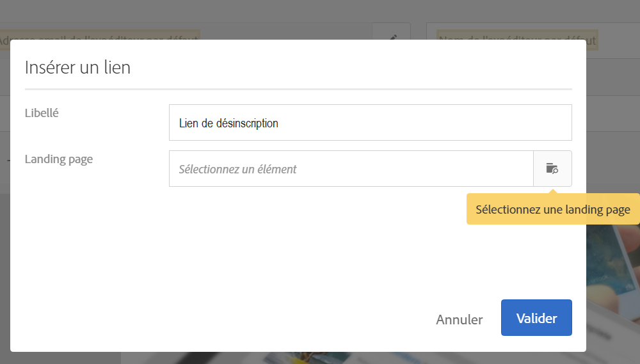Click the dash marker at the dialog's left edge
The image size is (640, 364).
pos(8,161)
